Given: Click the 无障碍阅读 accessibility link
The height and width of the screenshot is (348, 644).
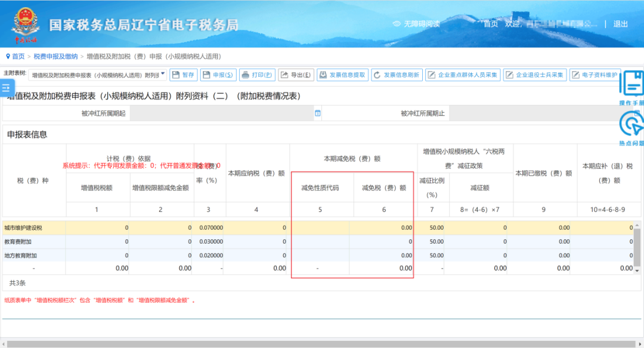Looking at the screenshot, I should [x=422, y=24].
